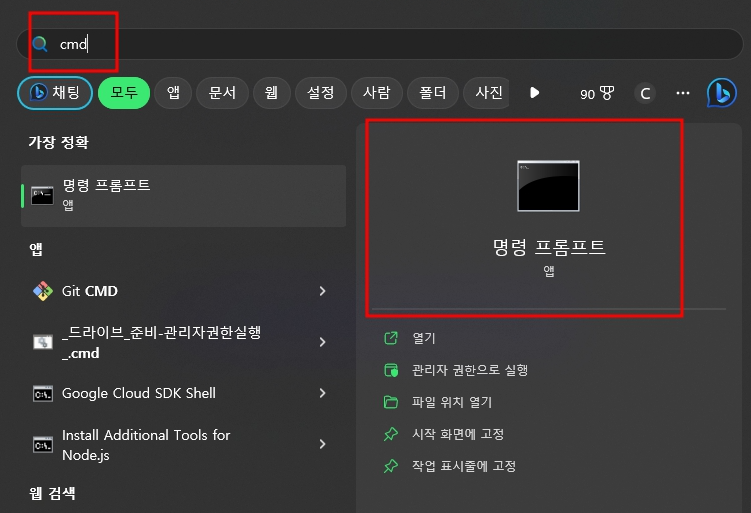This screenshot has width=751, height=513.
Task: Expand Google Cloud SDK Shell chevron
Action: (x=322, y=393)
